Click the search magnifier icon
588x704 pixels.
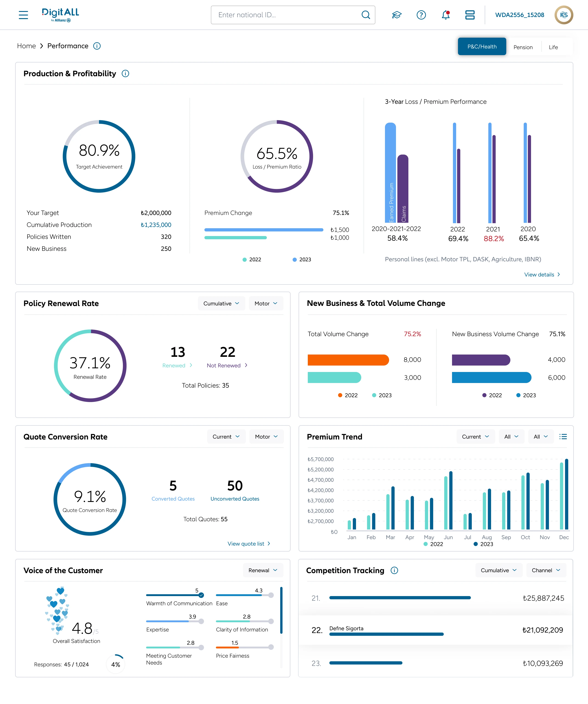[366, 15]
